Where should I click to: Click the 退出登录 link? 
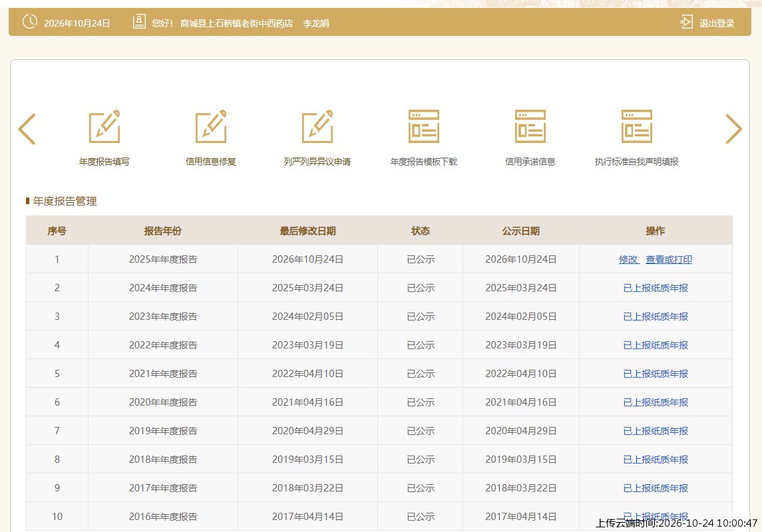click(716, 23)
